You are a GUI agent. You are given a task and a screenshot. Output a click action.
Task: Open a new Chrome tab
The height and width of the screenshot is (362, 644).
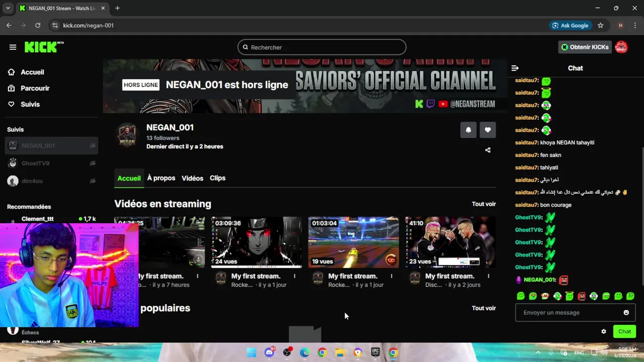[x=117, y=8]
